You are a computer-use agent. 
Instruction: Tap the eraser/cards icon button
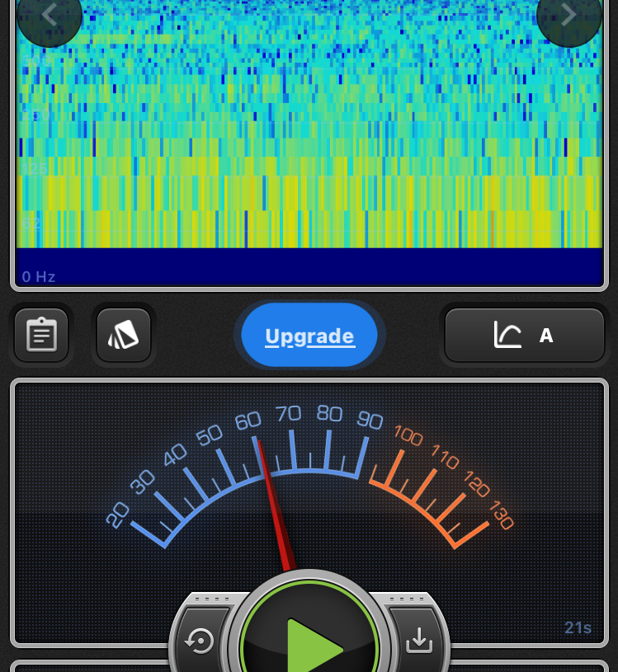coord(124,335)
